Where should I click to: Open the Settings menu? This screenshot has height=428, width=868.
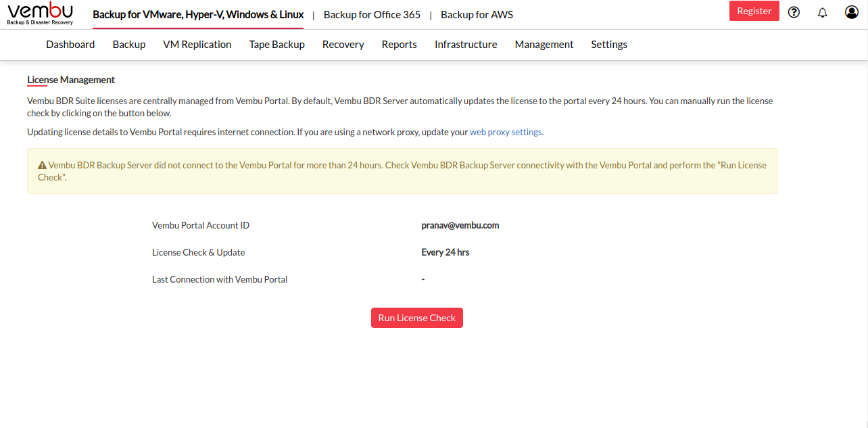(609, 44)
